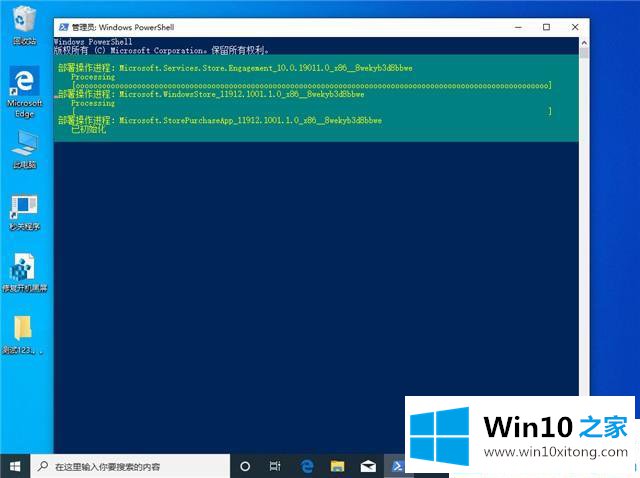640x478 pixels.
Task: Click the PowerShell vertical scrollbar thumb
Action: point(584,53)
